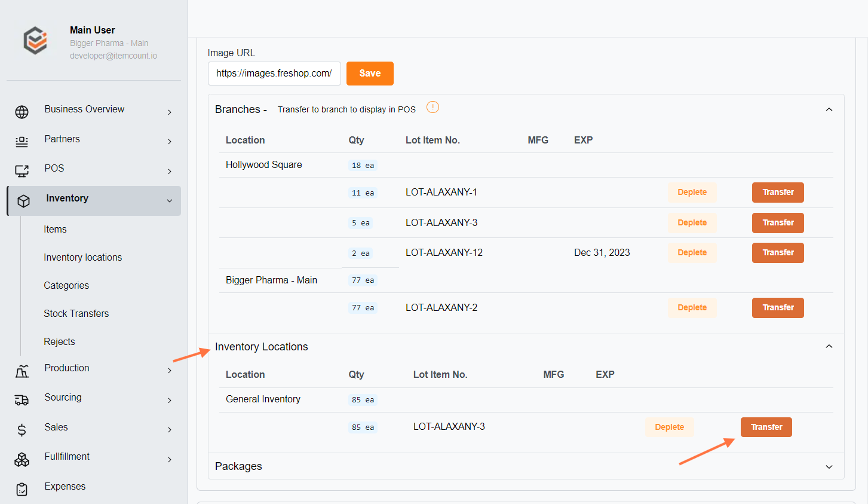
Task: Expand the Sourcing menu chevron
Action: (x=170, y=401)
